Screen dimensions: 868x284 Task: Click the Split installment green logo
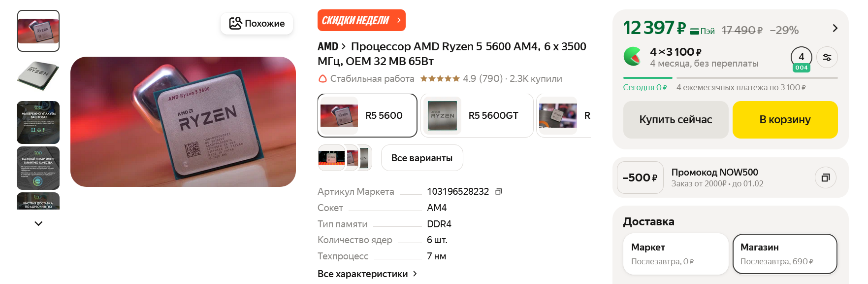633,57
